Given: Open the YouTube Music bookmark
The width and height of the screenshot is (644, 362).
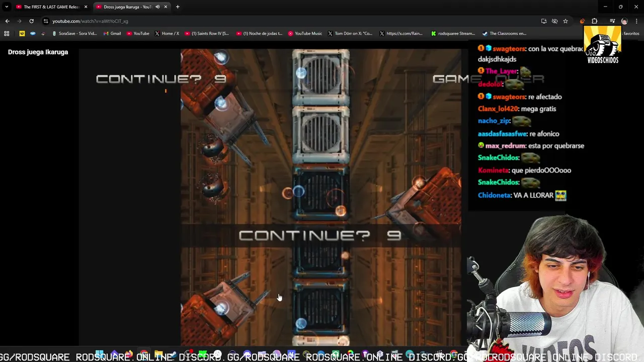Looking at the screenshot, I should pos(305,34).
